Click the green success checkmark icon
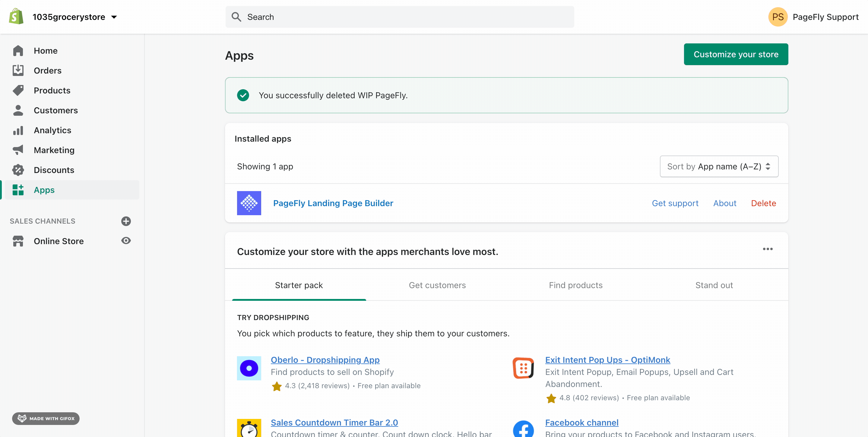Viewport: 868px width, 437px height. pos(243,95)
